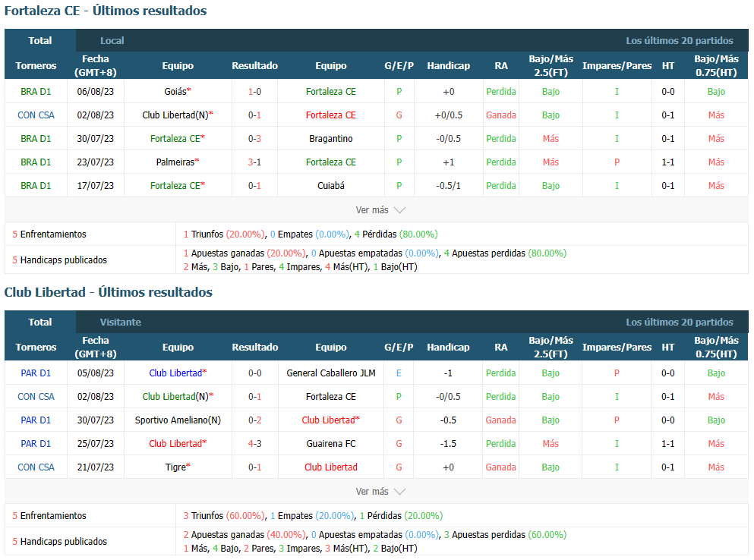754x560 pixels.
Task: Click General Caballero JLM team name
Action: click(x=331, y=373)
